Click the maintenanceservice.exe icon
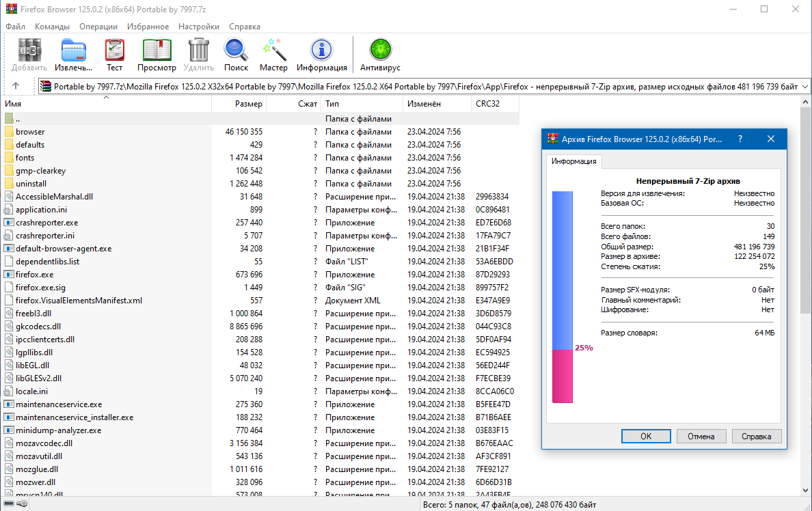Viewport: 812px width, 511px height. pyautogui.click(x=9, y=404)
